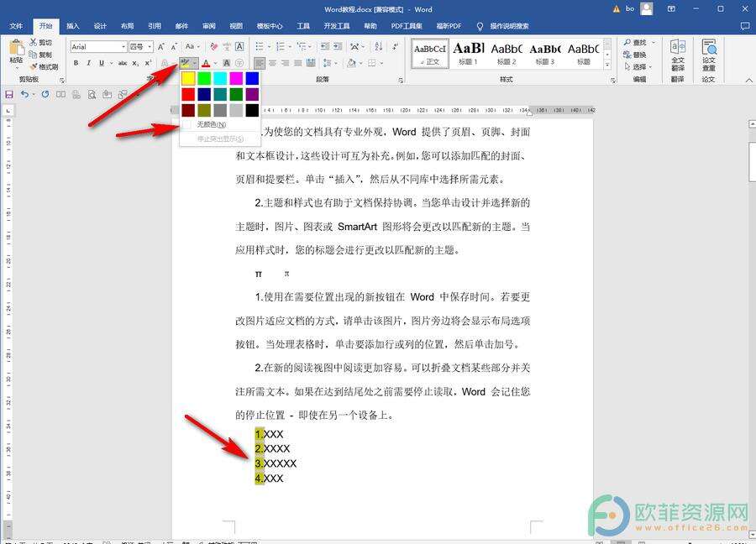Toggle center alignment
756x544 pixels.
(272, 63)
